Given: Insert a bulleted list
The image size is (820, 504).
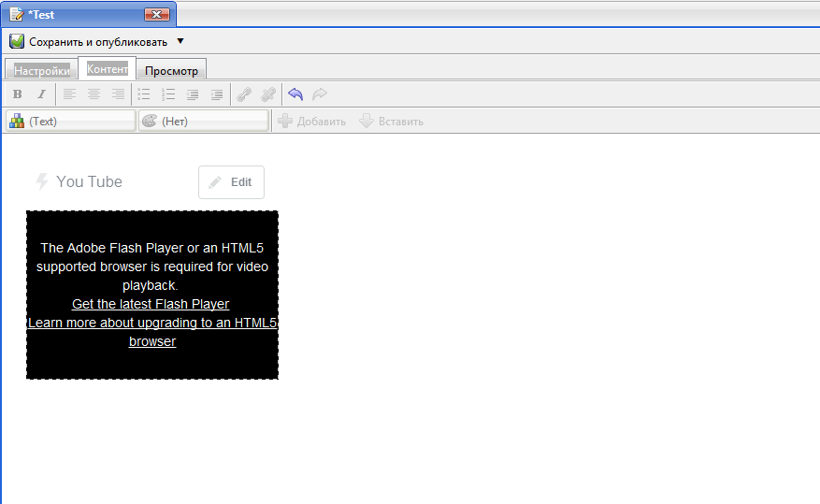Looking at the screenshot, I should (144, 94).
